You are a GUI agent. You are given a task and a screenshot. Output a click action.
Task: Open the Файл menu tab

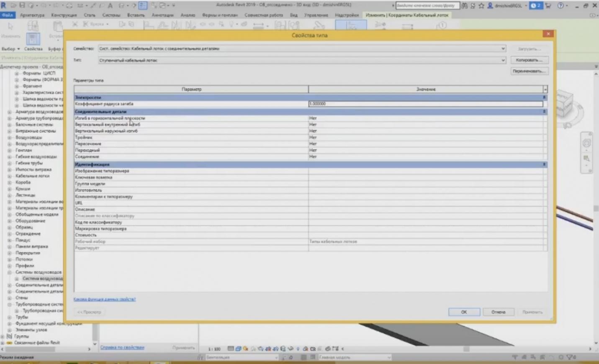pyautogui.click(x=8, y=15)
